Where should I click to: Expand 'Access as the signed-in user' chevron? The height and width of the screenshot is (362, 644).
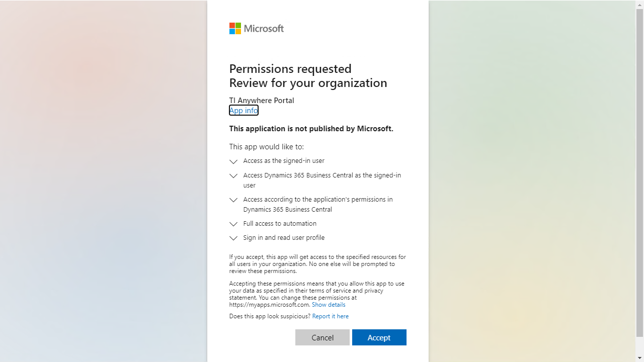point(233,161)
